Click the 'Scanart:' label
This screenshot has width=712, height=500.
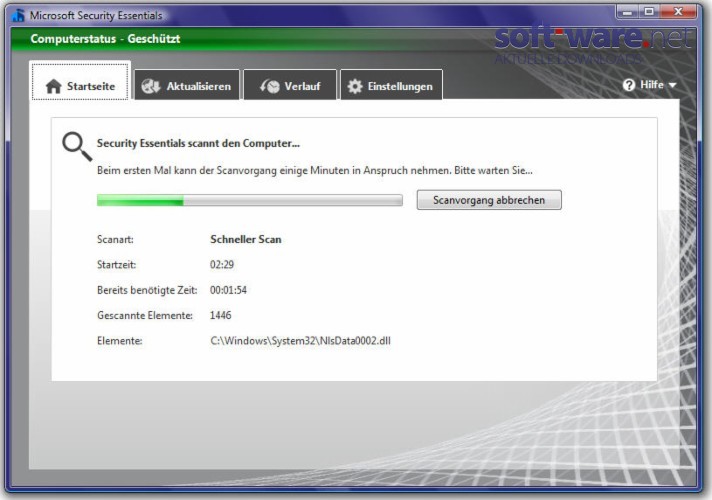(115, 239)
